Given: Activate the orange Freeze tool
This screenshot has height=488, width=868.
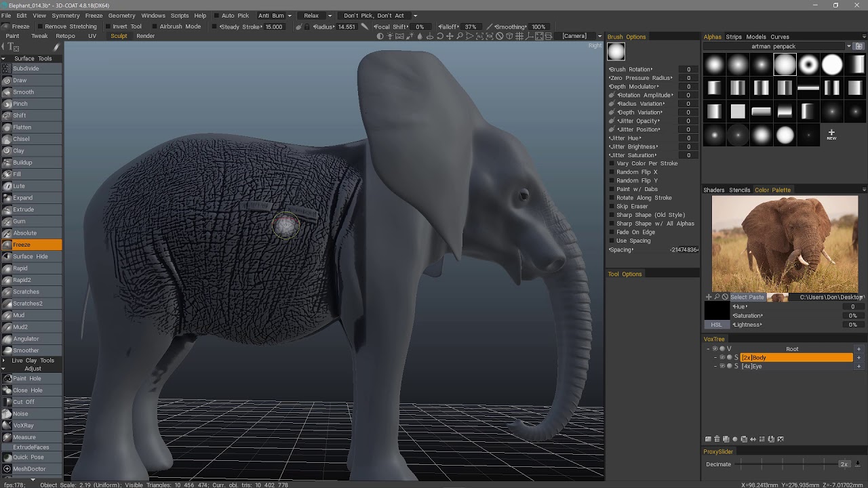Looking at the screenshot, I should pos(31,245).
